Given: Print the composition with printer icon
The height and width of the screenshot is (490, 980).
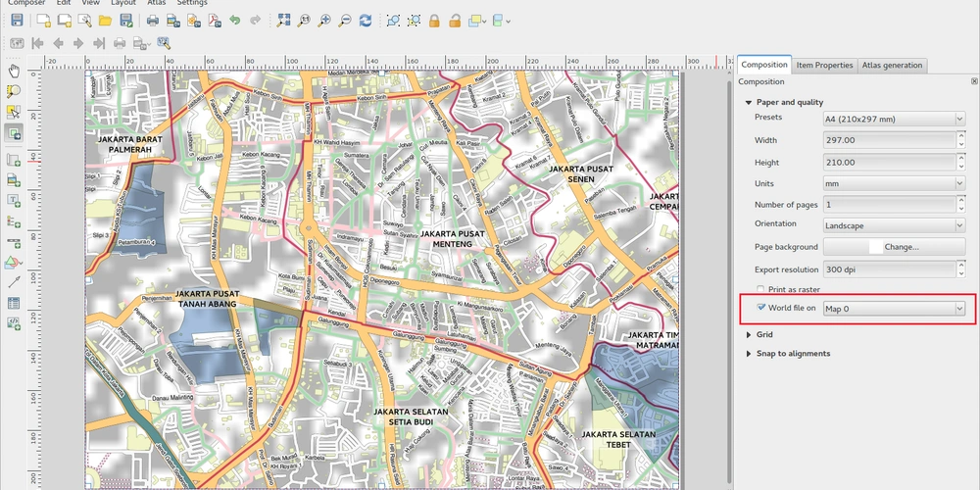Looking at the screenshot, I should tap(153, 21).
